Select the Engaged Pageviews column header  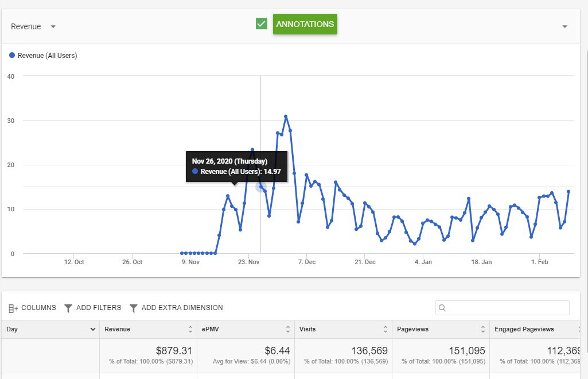(x=524, y=329)
